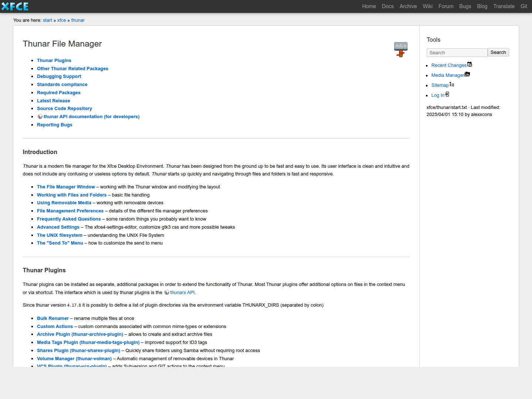
Task: Focus the Search input field
Action: point(457,53)
